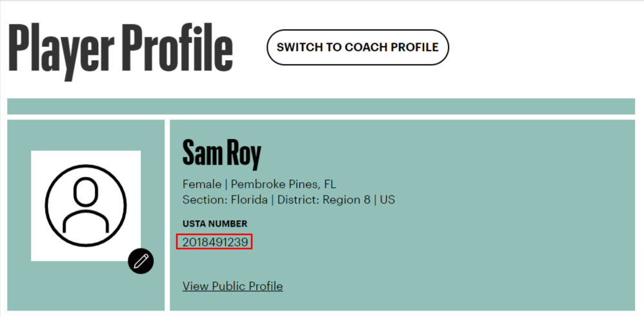Select the Female gender text
This screenshot has height=317, width=644.
click(202, 184)
